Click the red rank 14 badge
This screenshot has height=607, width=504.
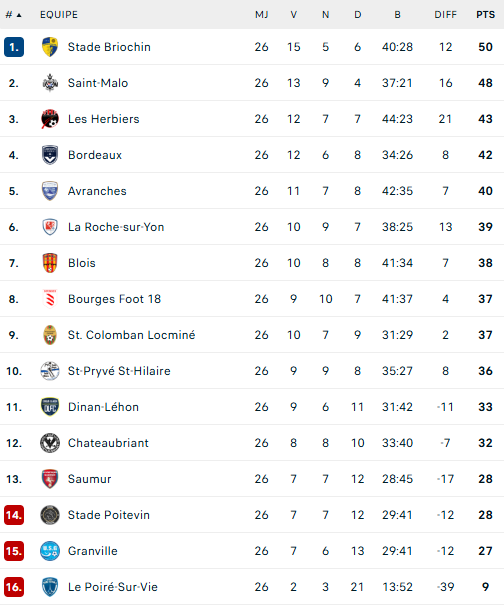[x=14, y=515]
